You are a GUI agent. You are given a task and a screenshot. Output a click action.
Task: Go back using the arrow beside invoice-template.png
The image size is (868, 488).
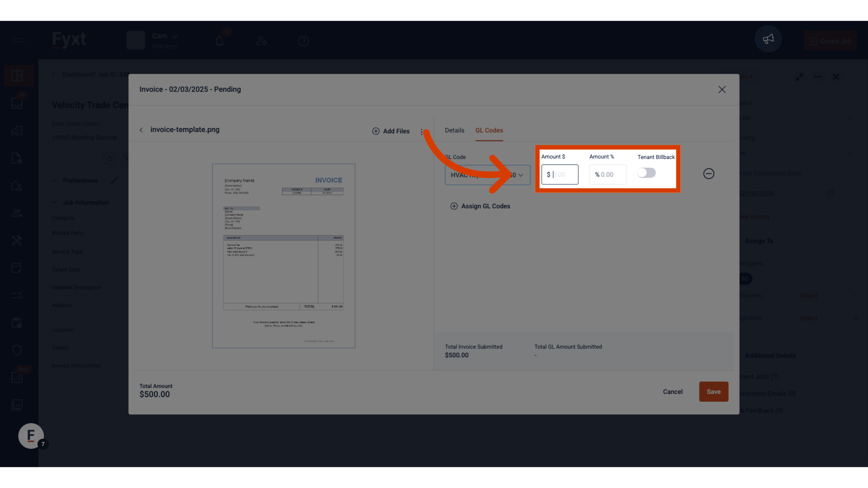point(141,130)
